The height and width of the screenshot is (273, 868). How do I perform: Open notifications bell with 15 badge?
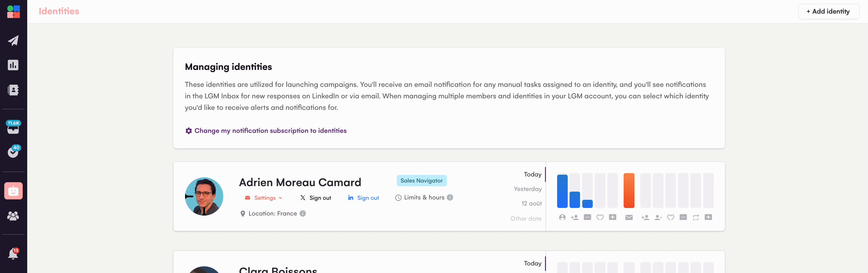[x=13, y=254]
